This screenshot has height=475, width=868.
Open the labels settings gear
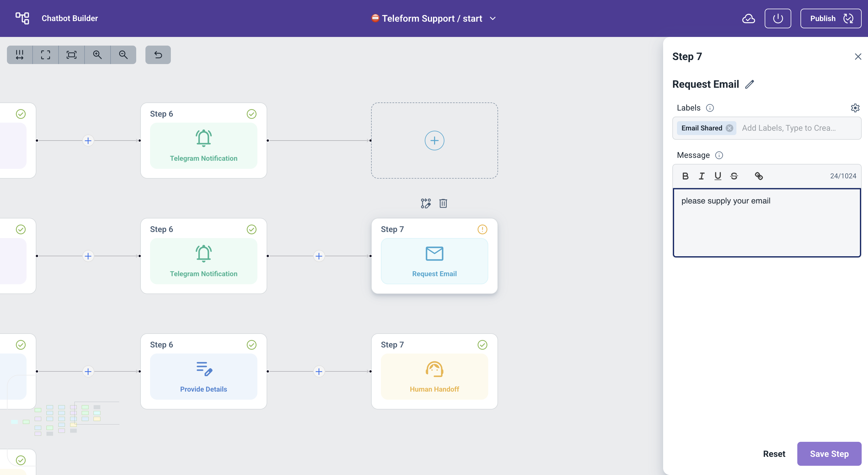[x=855, y=108]
